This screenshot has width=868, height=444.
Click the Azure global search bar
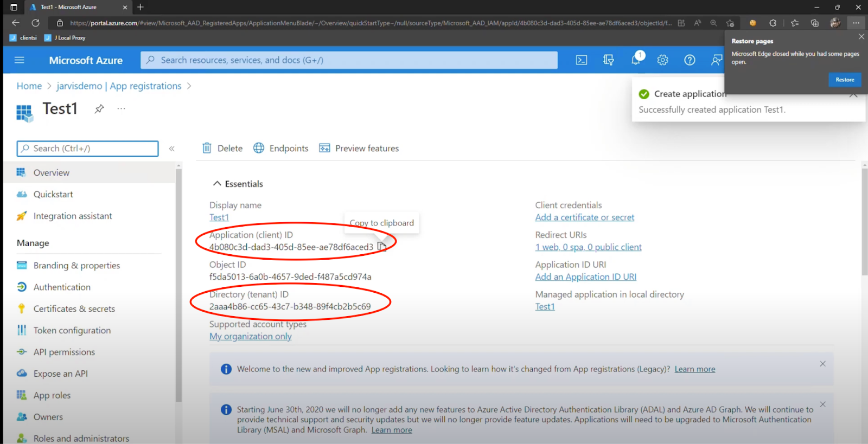point(349,60)
